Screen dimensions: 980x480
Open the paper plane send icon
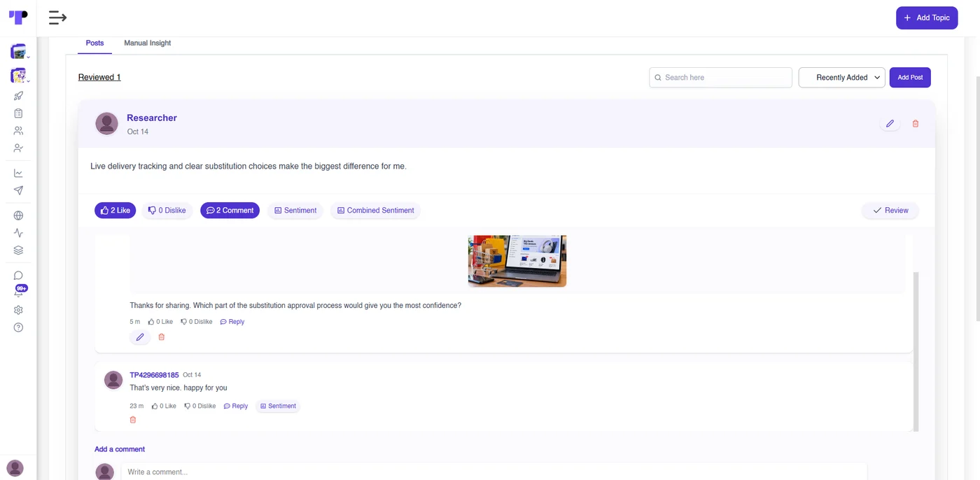coord(18,190)
